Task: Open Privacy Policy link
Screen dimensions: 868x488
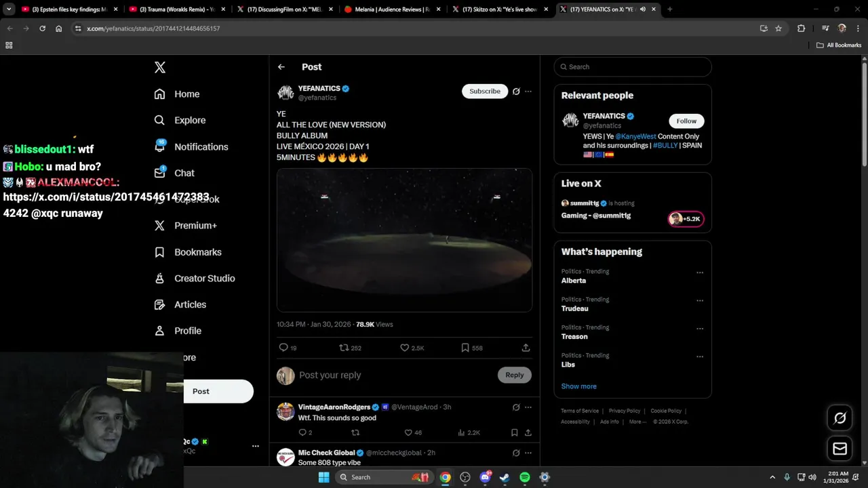Action: pyautogui.click(x=625, y=411)
